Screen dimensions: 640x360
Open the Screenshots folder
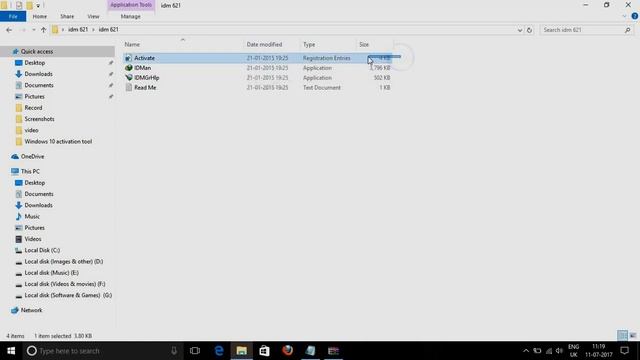[x=39, y=119]
